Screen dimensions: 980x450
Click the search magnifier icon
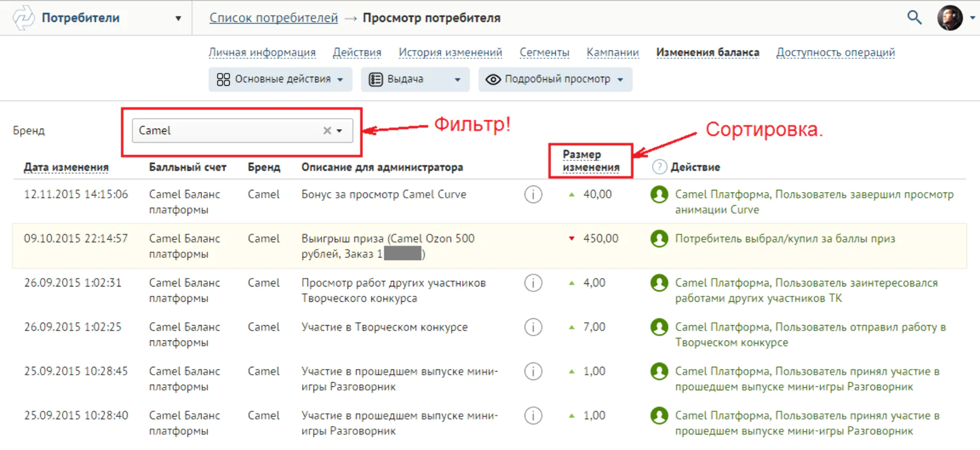(x=914, y=18)
